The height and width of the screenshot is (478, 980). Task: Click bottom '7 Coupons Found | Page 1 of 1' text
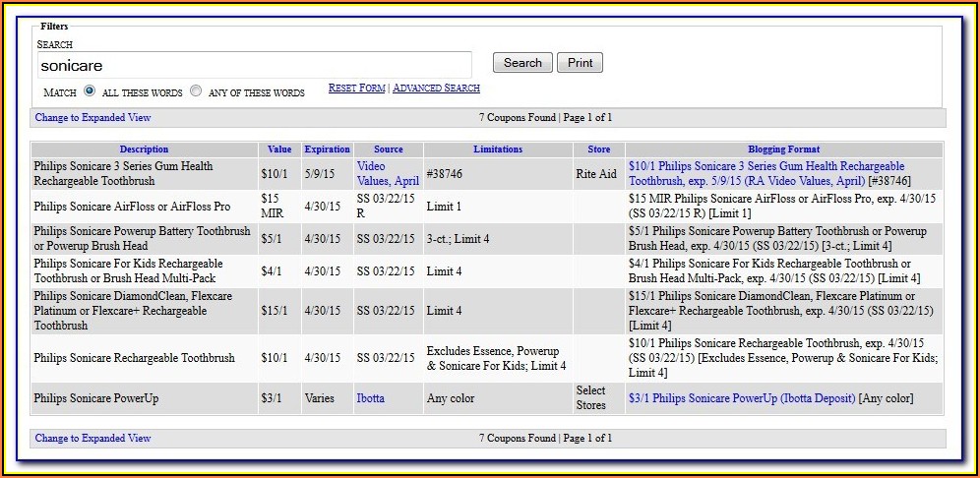(x=546, y=438)
